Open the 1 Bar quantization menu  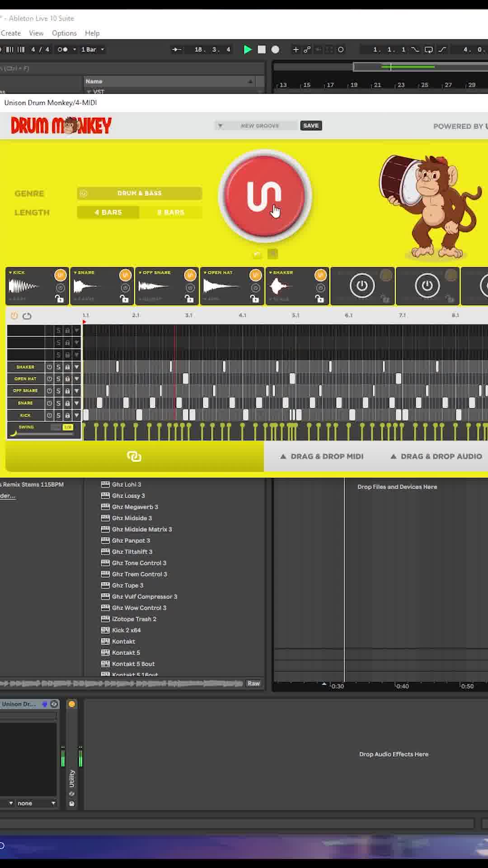[x=92, y=50]
